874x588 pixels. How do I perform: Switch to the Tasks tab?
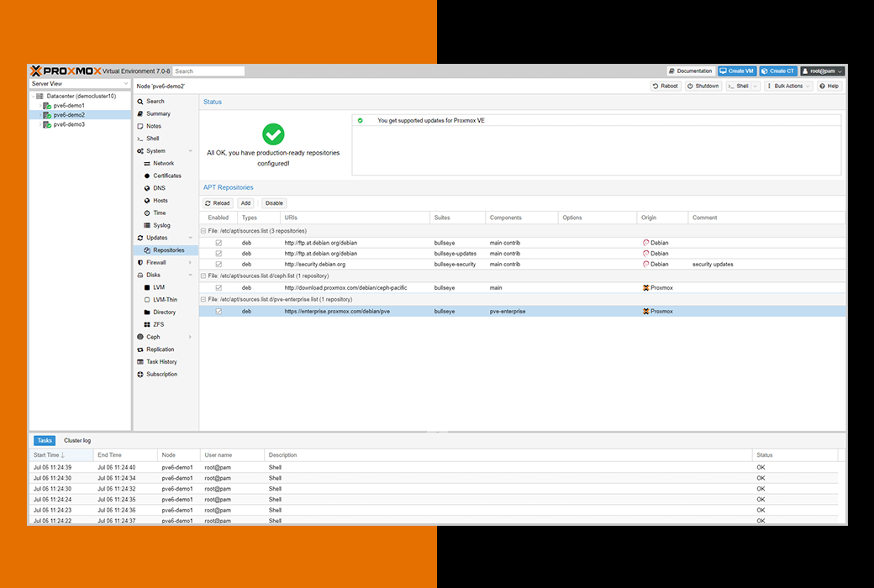tap(45, 440)
